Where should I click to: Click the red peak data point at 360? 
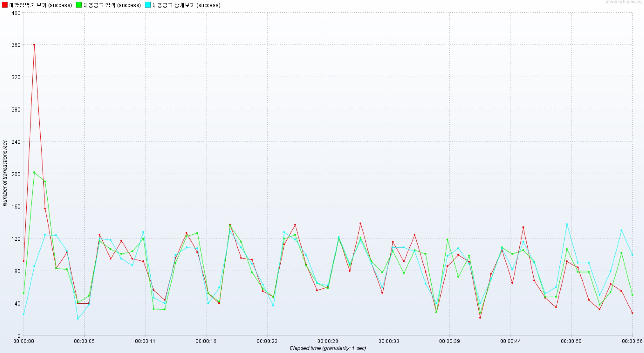coord(34,45)
